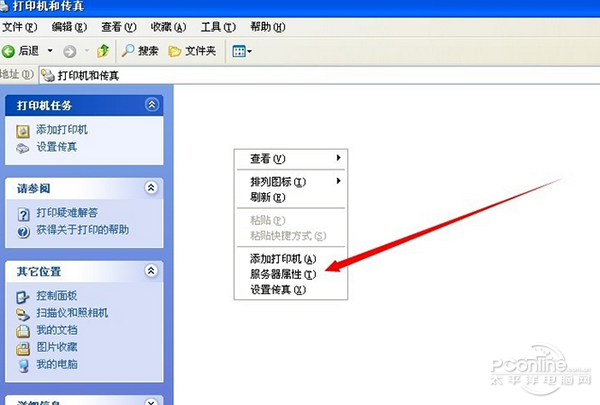
Task: Click the 添加打印机 link in sidebar
Action: pyautogui.click(x=62, y=130)
